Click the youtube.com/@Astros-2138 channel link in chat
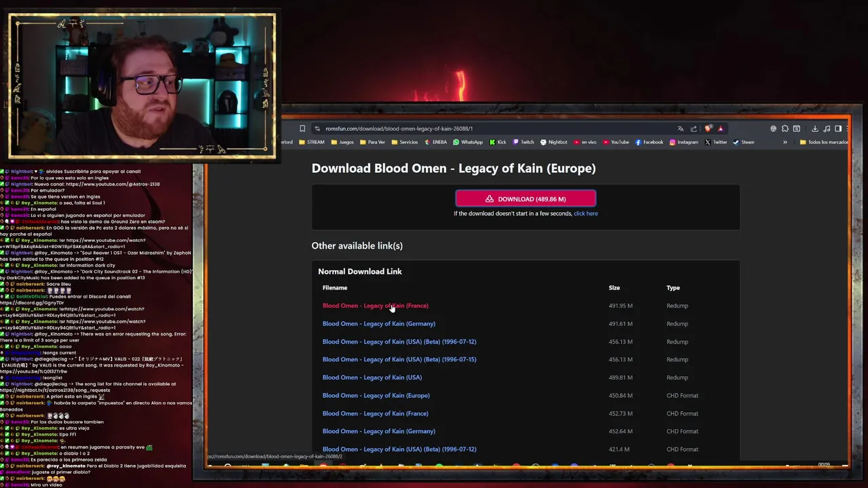The width and height of the screenshot is (868, 488). pyautogui.click(x=113, y=184)
